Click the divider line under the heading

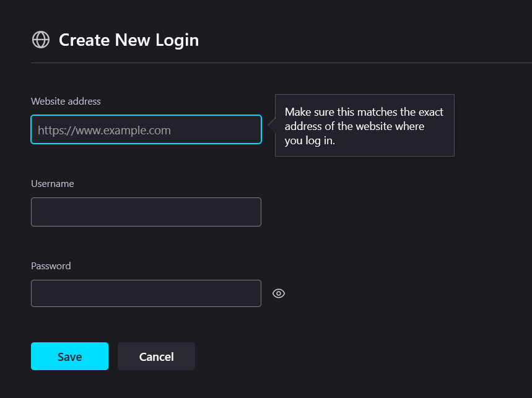click(281, 63)
